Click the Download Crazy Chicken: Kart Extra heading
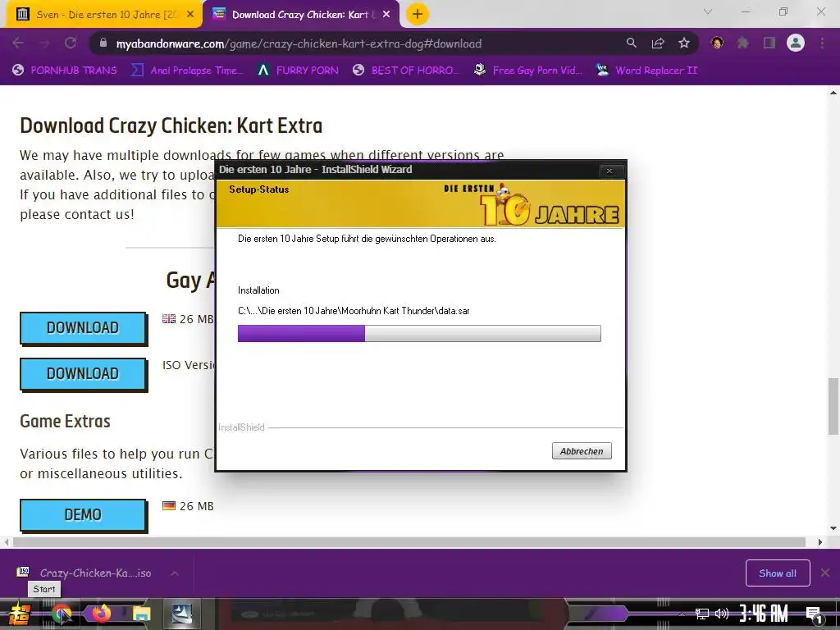 coord(171,126)
